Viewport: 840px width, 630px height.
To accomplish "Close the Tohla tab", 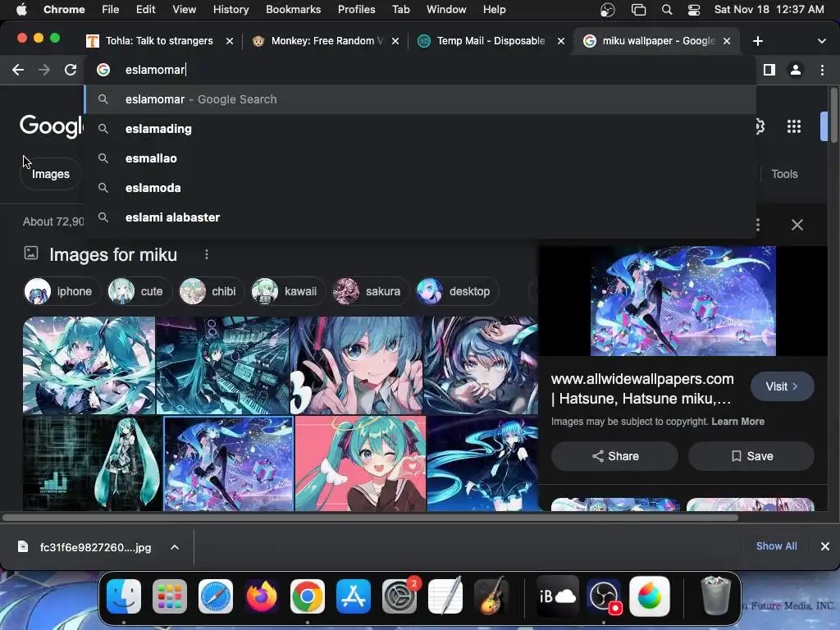I will click(230, 41).
